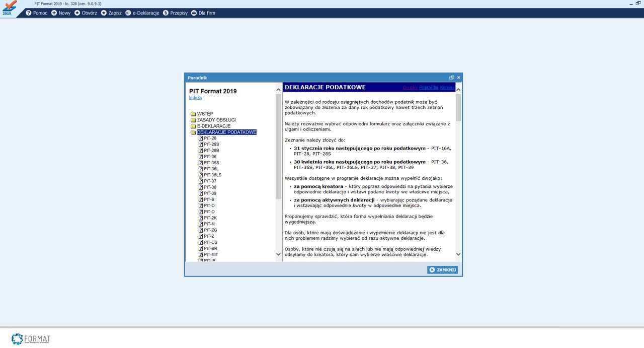644x348 pixels.
Task: Click the page icon beside PIT-D
Action: point(201,205)
